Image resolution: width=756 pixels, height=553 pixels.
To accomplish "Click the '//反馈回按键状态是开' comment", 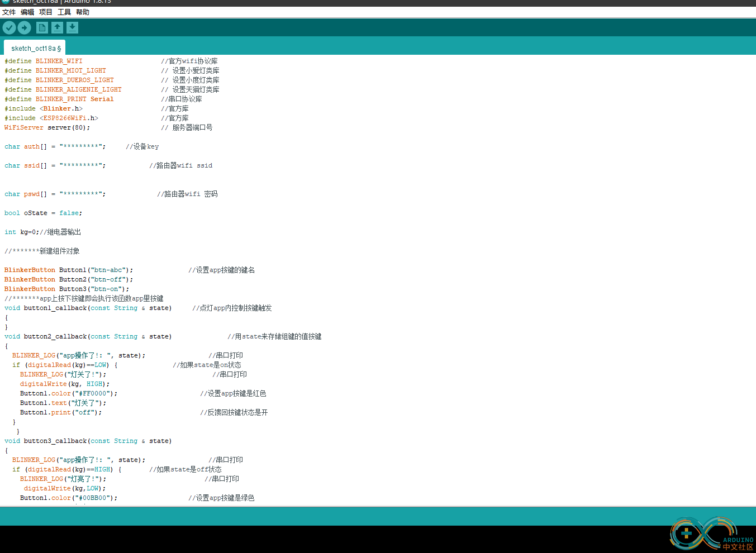I will pyautogui.click(x=234, y=413).
